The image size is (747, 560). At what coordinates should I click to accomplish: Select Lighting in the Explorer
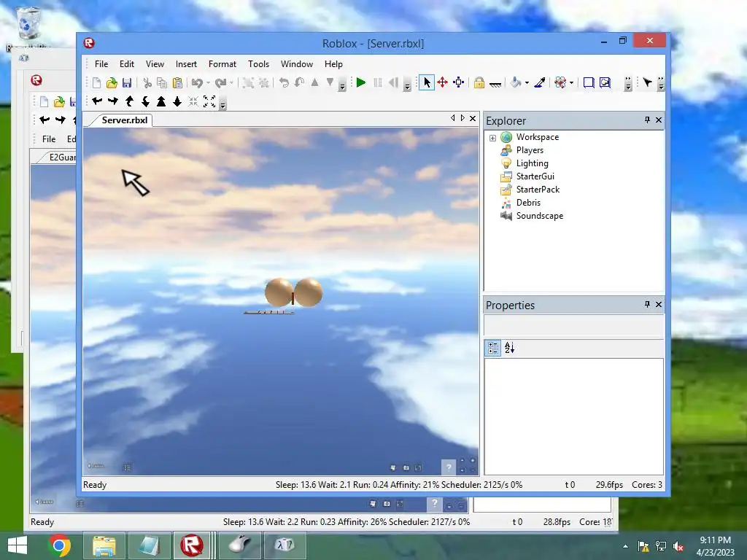click(x=532, y=163)
